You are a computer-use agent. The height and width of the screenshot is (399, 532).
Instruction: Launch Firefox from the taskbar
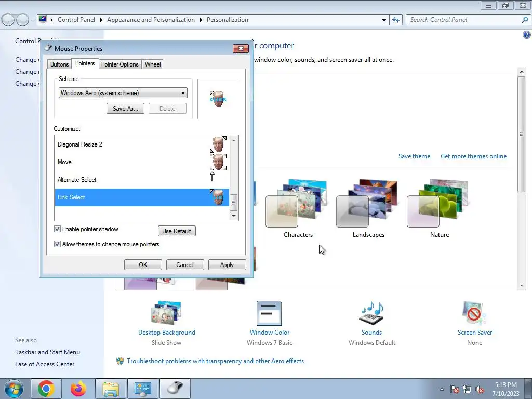[78, 389]
